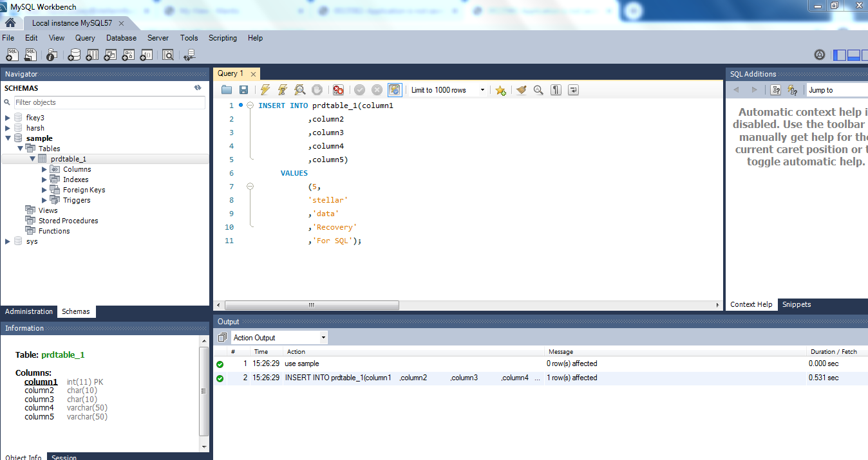Viewport: 868px width, 460px height.
Task: Create a new schema with the database icon
Action: [75, 55]
